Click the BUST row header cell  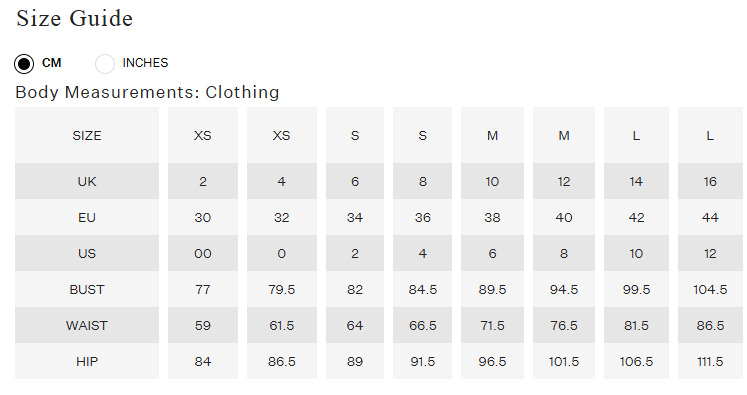[87, 289]
